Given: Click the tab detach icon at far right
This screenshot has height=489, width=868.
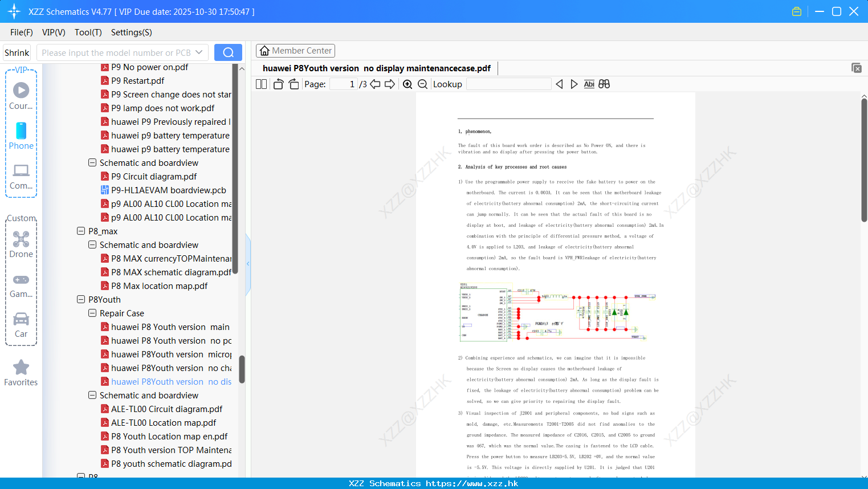Looking at the screenshot, I should tap(857, 68).
